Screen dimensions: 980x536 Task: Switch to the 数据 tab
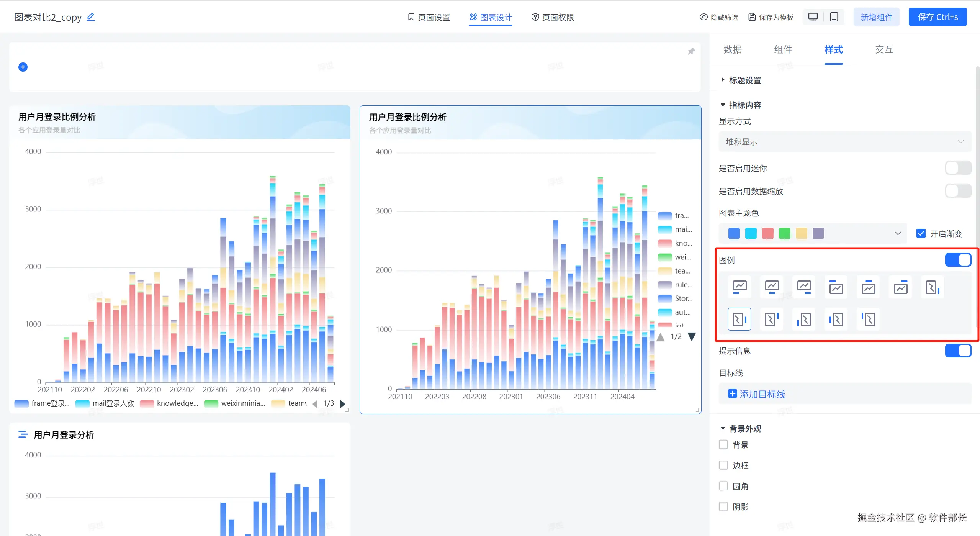click(732, 49)
